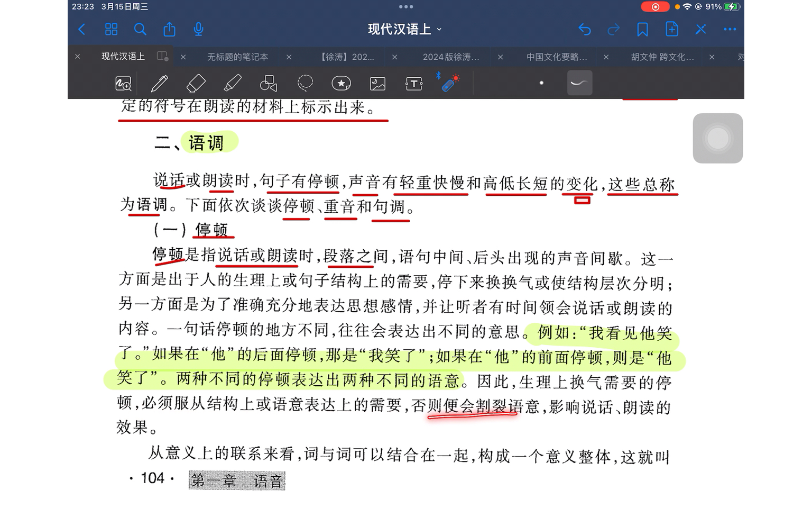Tap the AssistiveTouch floating button
812x508 pixels.
pyautogui.click(x=718, y=138)
